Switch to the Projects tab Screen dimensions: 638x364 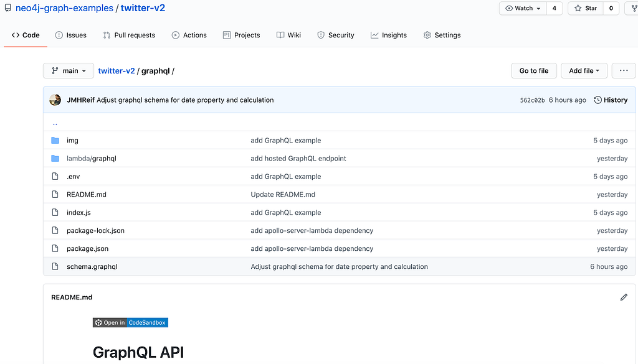[242, 35]
